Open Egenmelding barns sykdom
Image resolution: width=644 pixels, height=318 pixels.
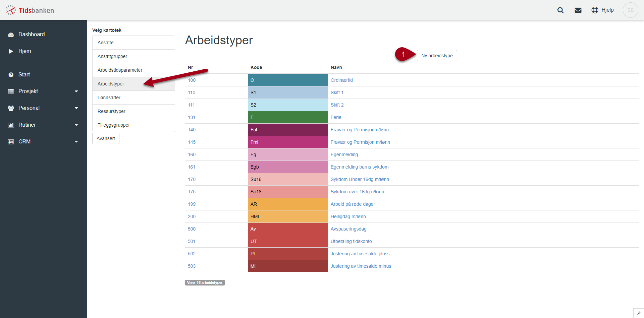pyautogui.click(x=360, y=167)
